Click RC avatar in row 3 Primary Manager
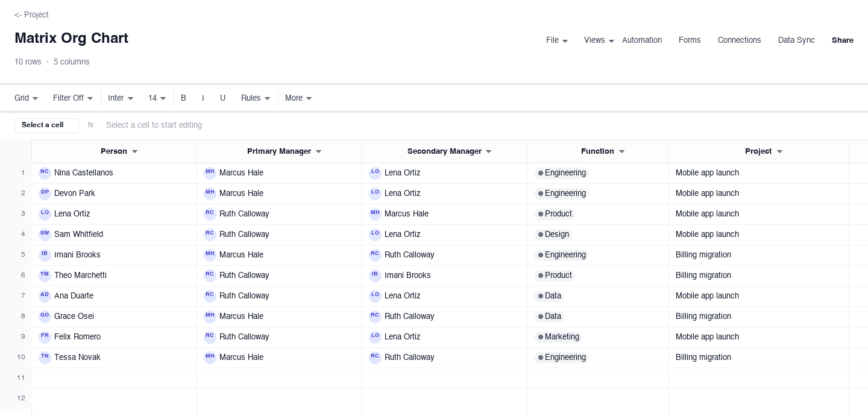Viewport: 868px width, 416px height. (x=210, y=214)
